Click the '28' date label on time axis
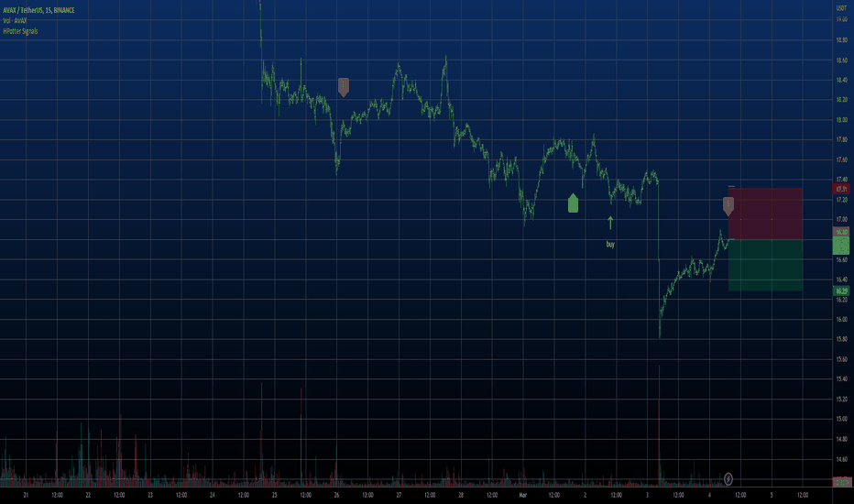This screenshot has width=854, height=504. [461, 495]
